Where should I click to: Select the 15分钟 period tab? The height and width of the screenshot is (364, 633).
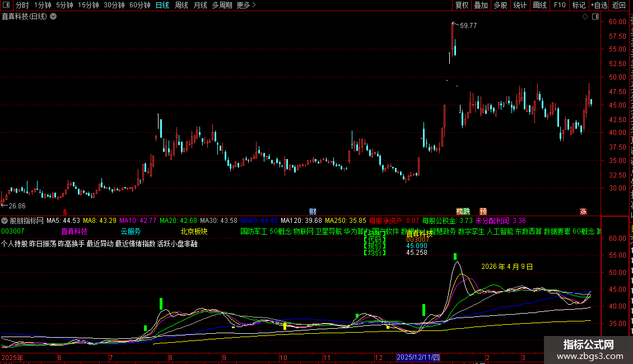89,6
